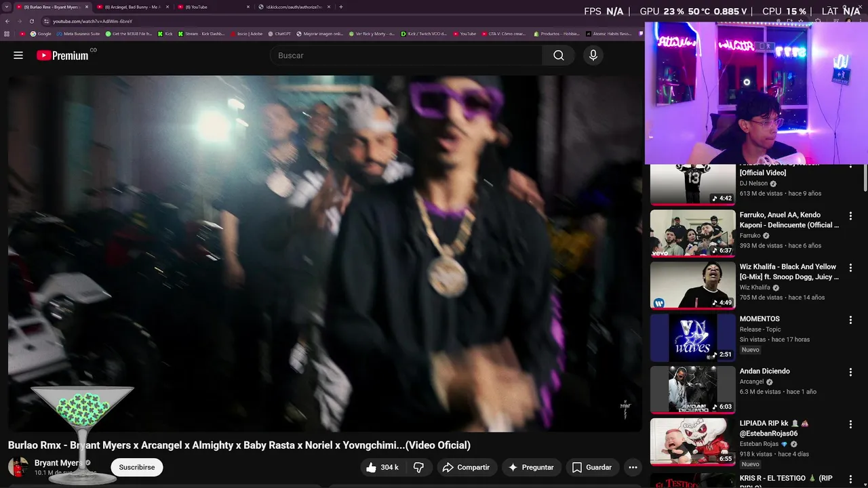Click 'Release - Topic' channel text
Image resolution: width=868 pixels, height=488 pixels.
(760, 329)
